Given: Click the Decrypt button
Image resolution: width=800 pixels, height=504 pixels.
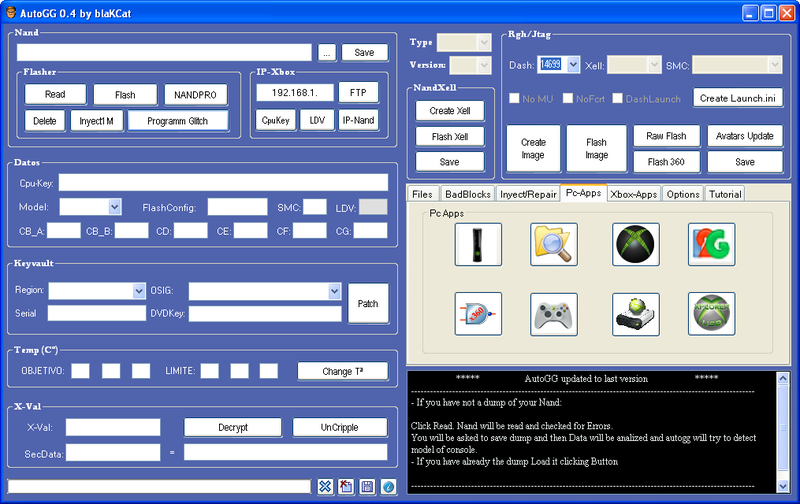Looking at the screenshot, I should 233,427.
